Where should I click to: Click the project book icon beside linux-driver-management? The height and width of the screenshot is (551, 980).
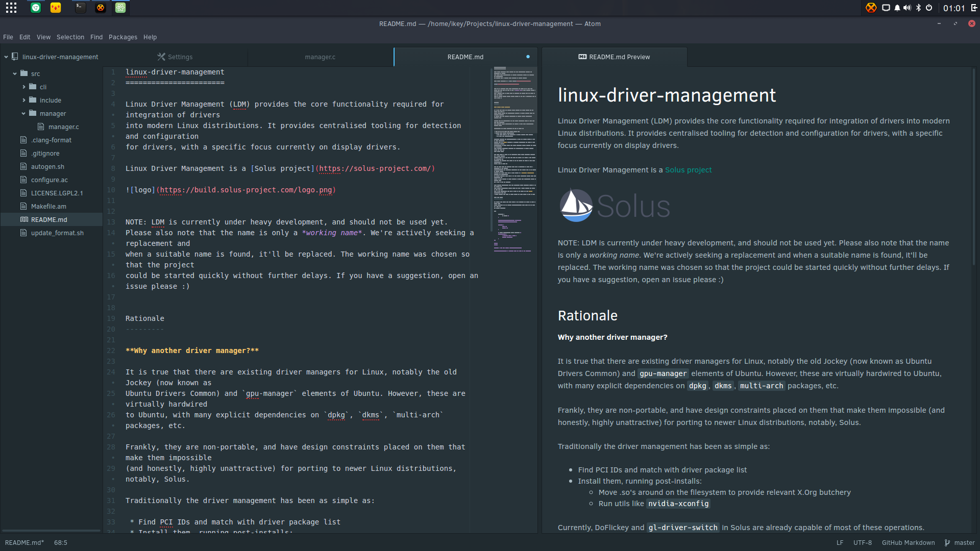(15, 57)
